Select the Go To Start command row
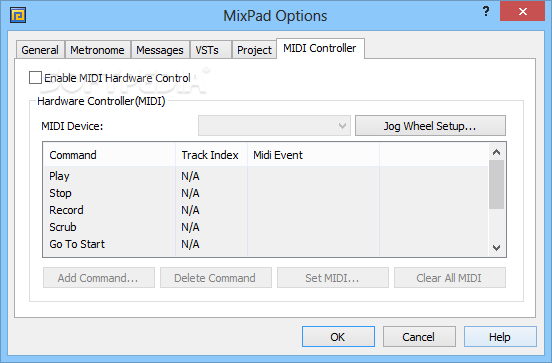 click(x=266, y=244)
